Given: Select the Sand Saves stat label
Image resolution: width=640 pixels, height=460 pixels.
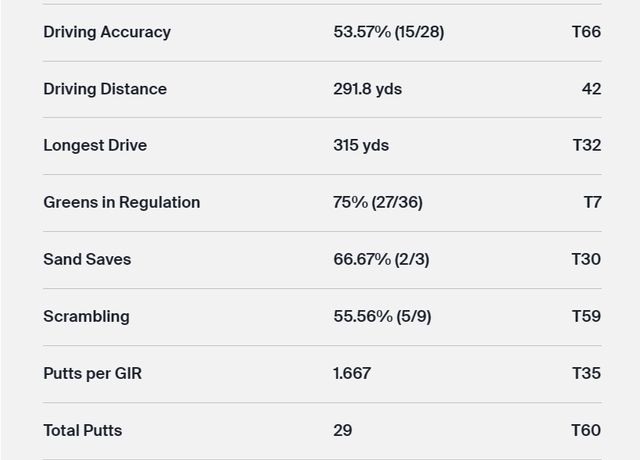Looking at the screenshot, I should [87, 259].
